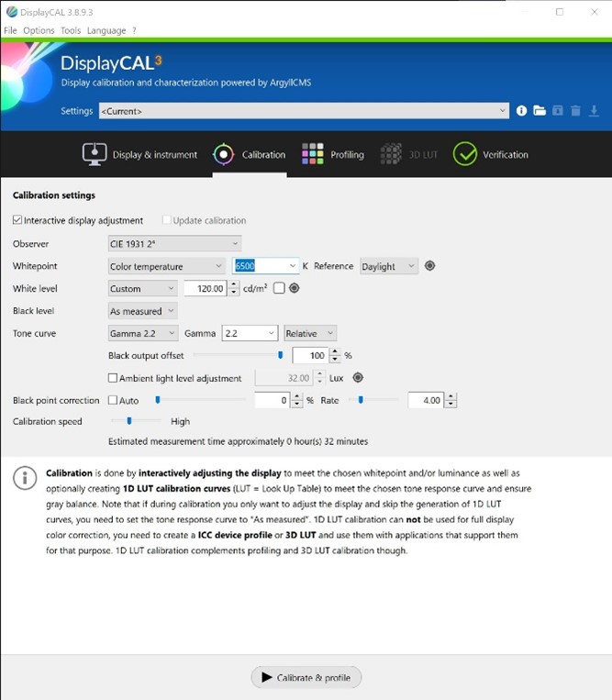This screenshot has width=612, height=700.
Task: Measure ambient light with the Lux icon
Action: (358, 378)
